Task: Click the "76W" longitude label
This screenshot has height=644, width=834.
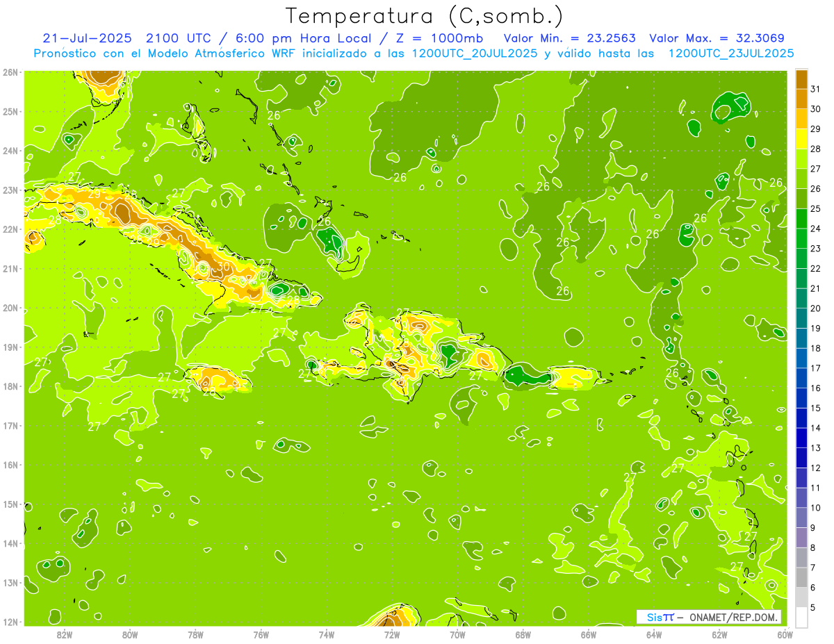Action: pos(261,634)
